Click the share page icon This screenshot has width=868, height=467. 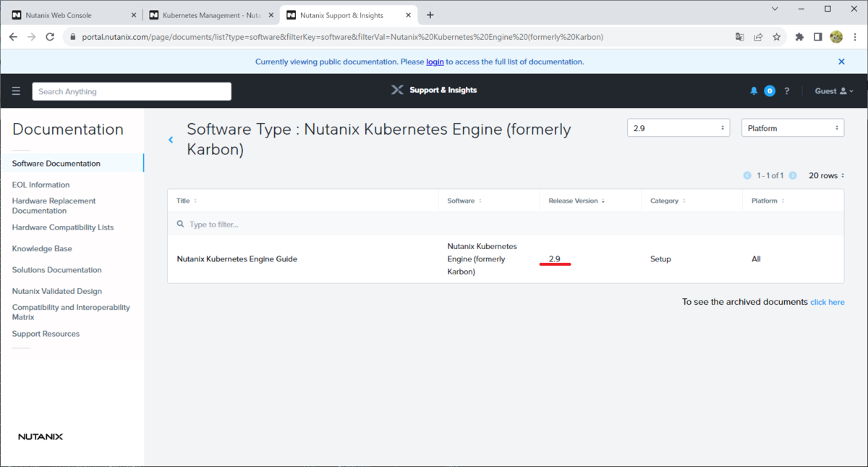[758, 37]
